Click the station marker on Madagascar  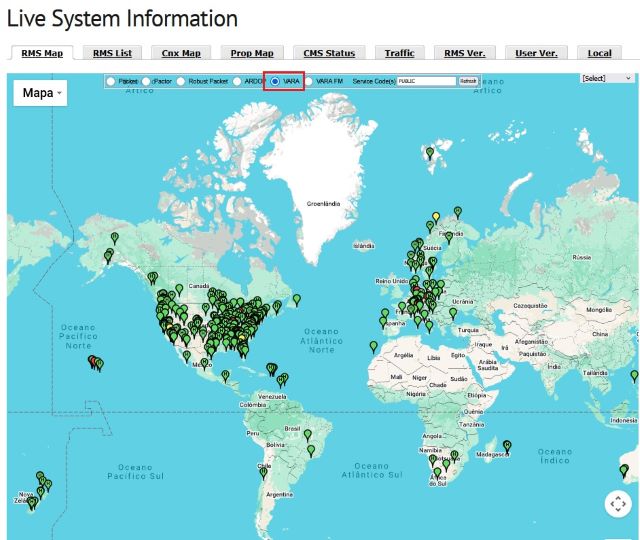pos(507,445)
